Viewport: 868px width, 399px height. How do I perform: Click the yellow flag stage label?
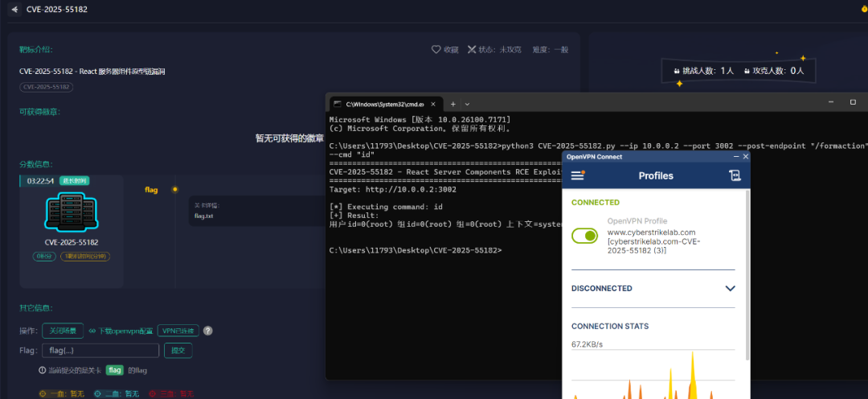(151, 190)
